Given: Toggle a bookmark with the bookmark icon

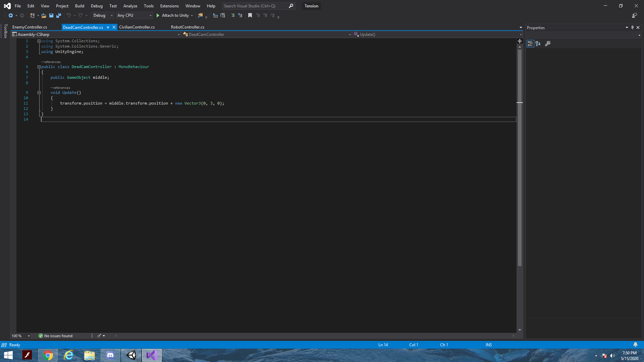Looking at the screenshot, I should point(250,15).
